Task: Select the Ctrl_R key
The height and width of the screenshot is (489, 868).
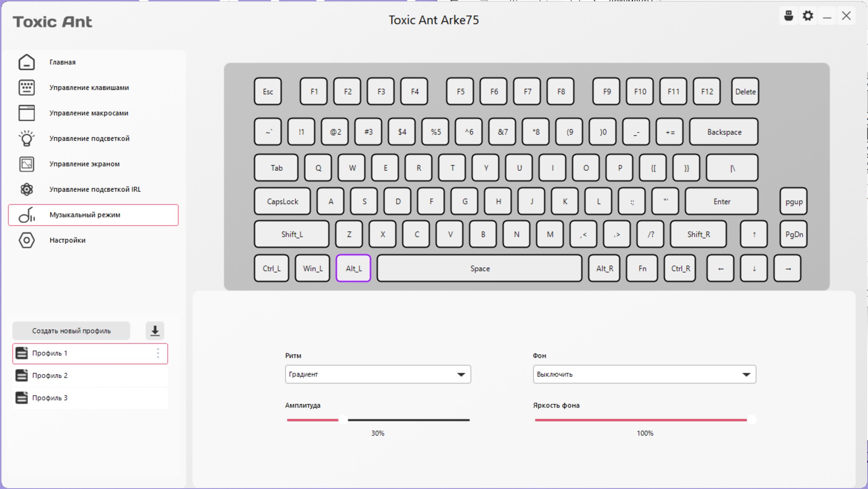Action: pyautogui.click(x=680, y=268)
